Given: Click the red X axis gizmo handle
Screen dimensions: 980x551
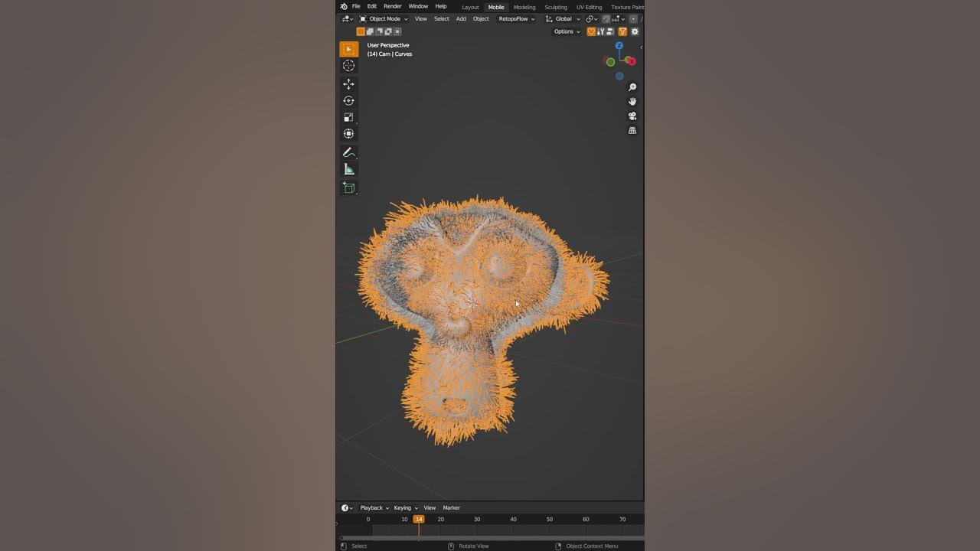Looking at the screenshot, I should pos(631,61).
